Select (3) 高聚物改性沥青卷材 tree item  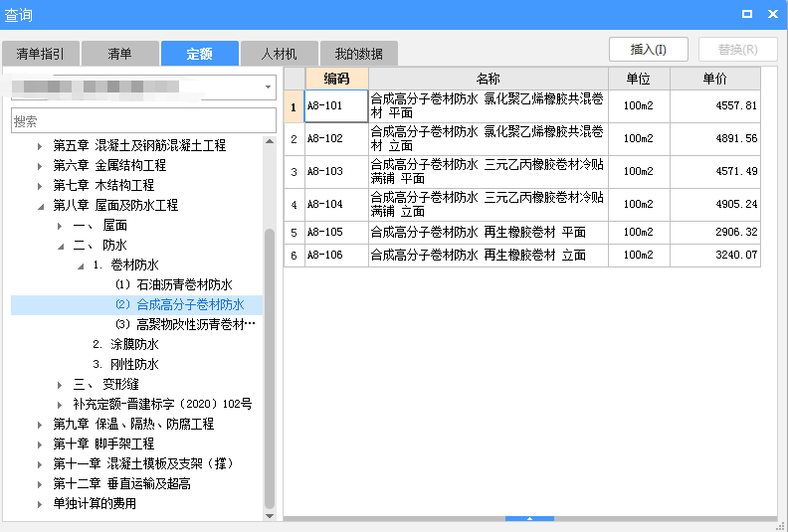pos(185,324)
